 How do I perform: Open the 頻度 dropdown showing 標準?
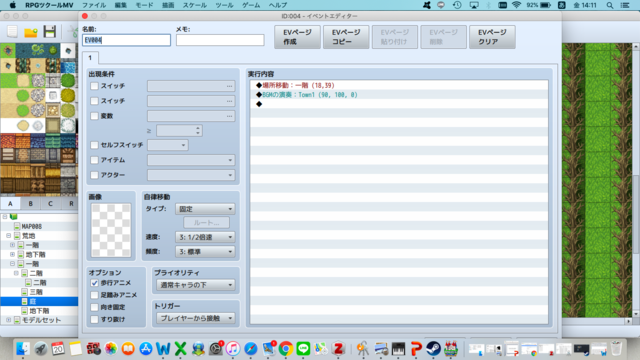[205, 252]
